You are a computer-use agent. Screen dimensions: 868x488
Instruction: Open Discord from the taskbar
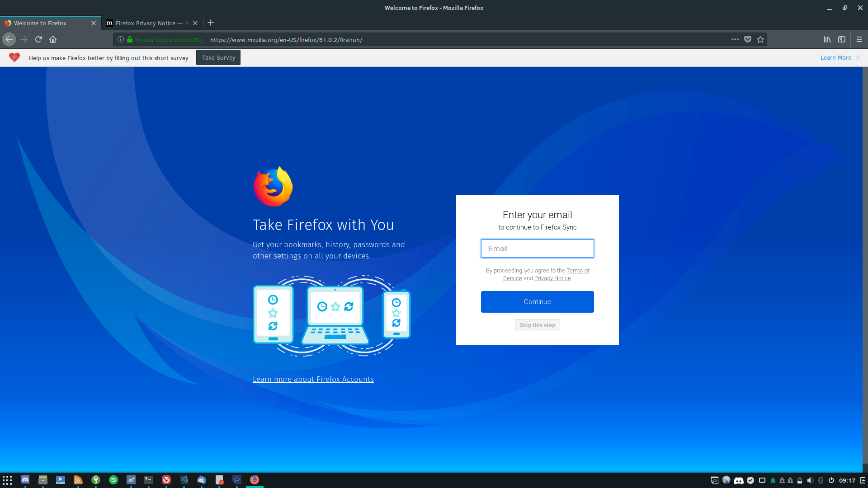[25, 480]
